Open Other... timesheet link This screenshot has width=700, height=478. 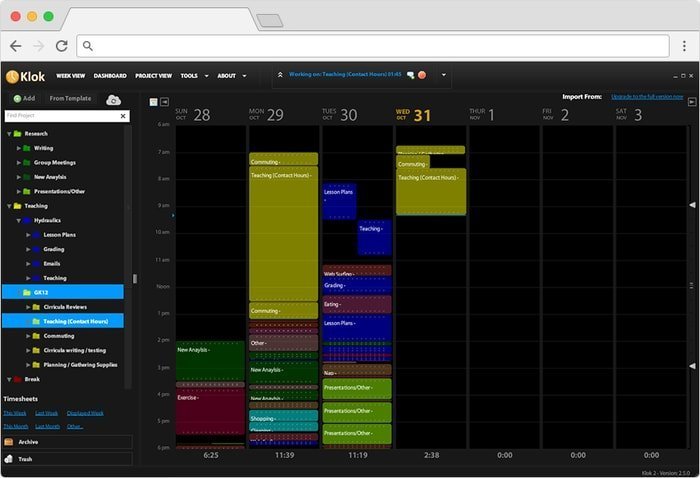click(x=75, y=427)
